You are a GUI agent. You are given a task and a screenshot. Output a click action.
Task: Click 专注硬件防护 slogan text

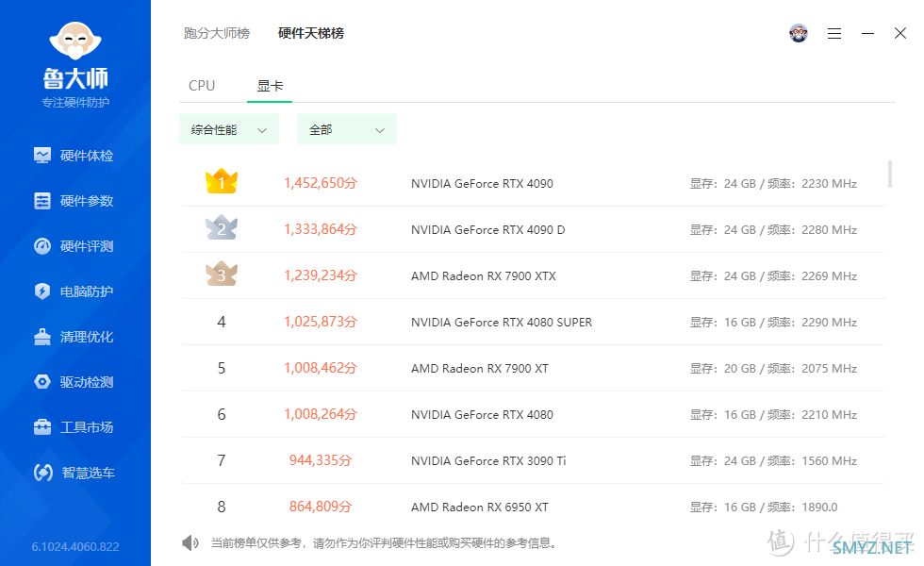point(75,103)
